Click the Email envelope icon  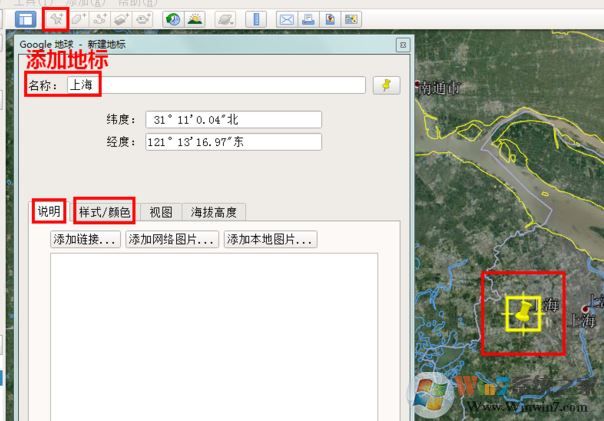tap(287, 19)
